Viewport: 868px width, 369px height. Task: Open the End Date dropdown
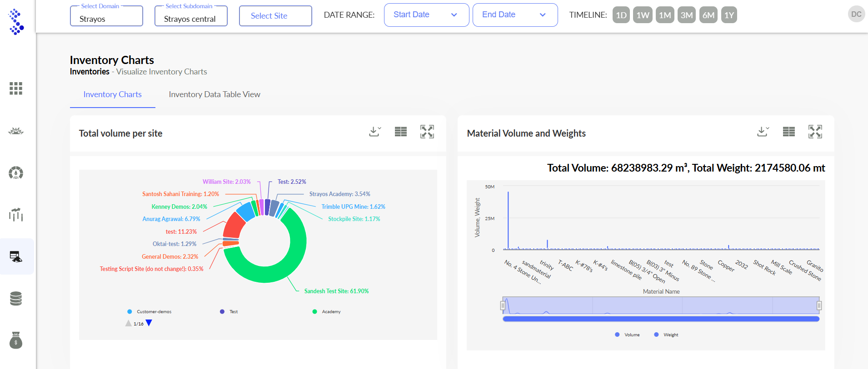click(514, 15)
